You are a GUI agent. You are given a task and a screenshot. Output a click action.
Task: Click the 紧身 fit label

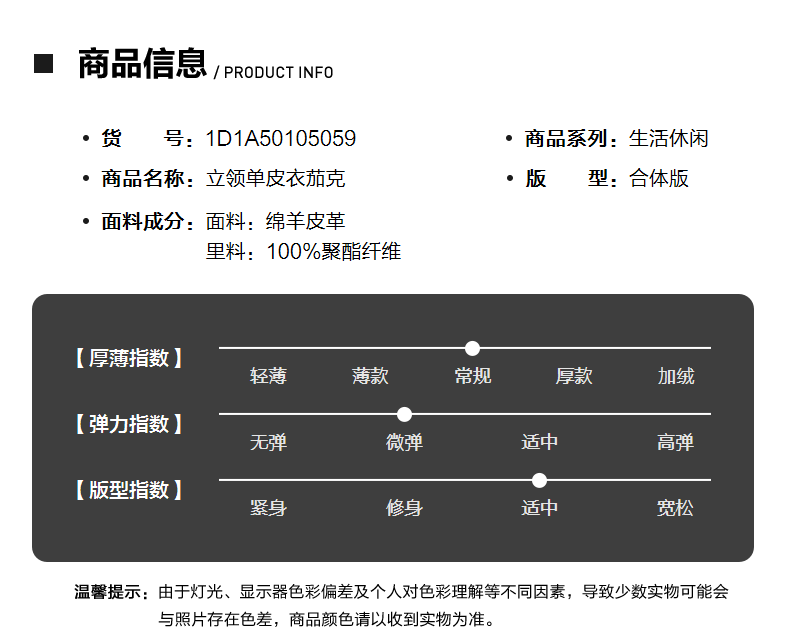pyautogui.click(x=268, y=508)
